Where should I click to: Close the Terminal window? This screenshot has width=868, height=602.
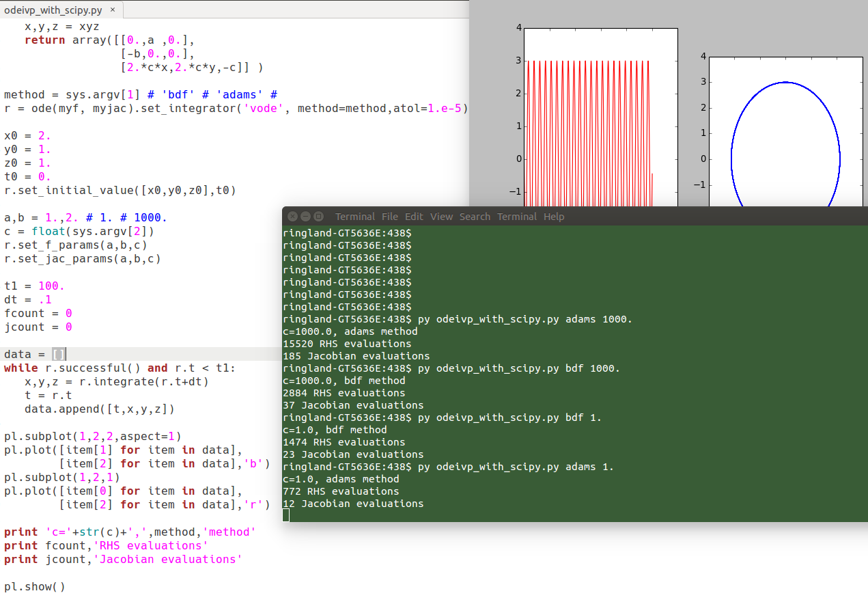(292, 216)
